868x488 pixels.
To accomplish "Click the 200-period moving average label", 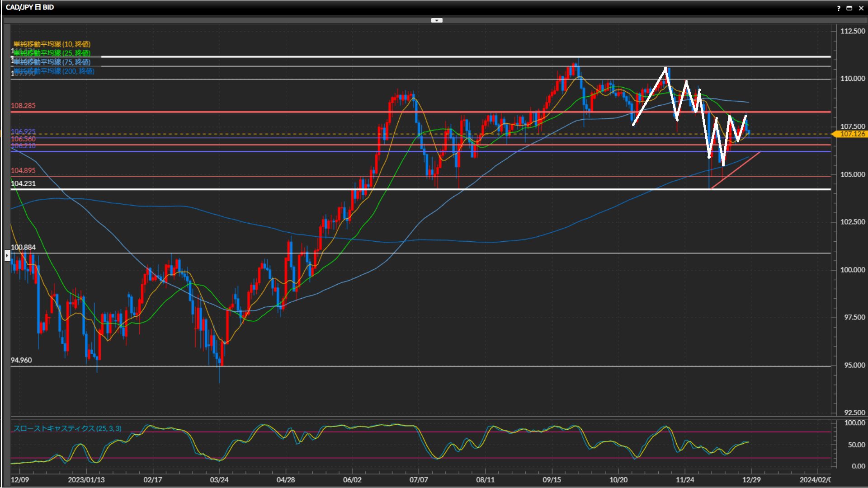I will 54,71.
